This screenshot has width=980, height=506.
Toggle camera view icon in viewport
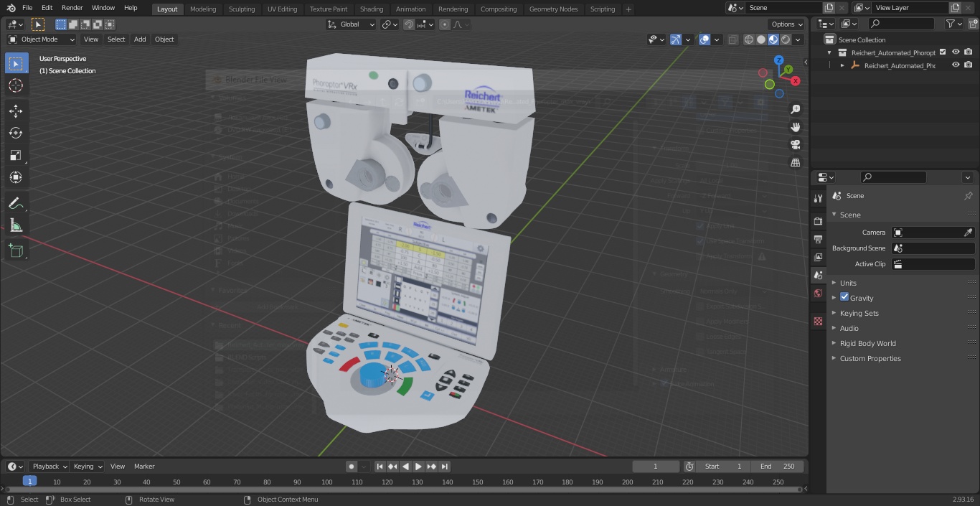(795, 145)
